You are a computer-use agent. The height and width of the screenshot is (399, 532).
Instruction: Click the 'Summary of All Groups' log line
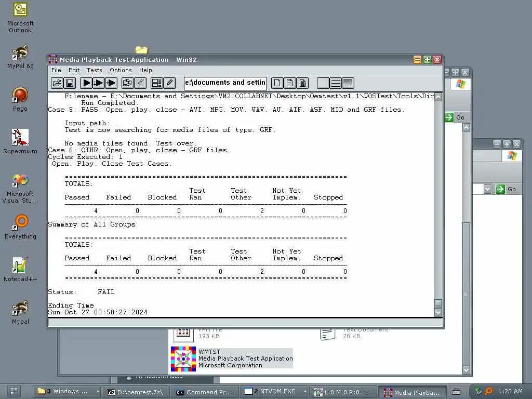tap(91, 224)
